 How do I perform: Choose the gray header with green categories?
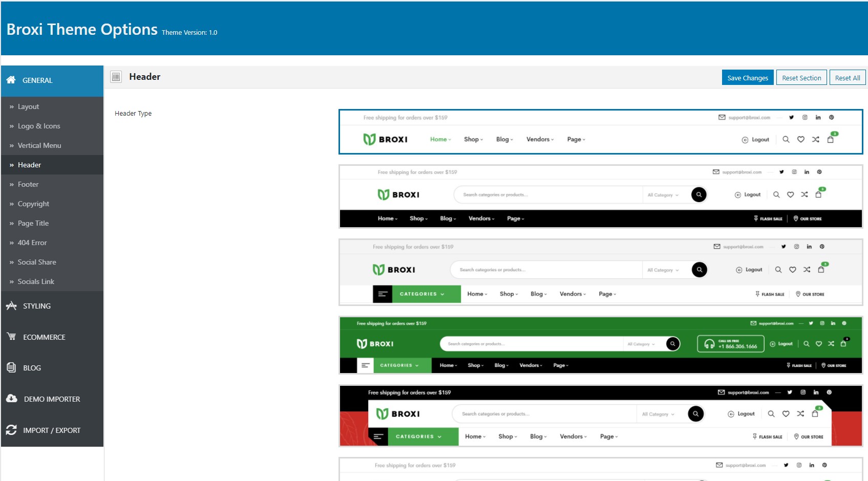(601, 272)
